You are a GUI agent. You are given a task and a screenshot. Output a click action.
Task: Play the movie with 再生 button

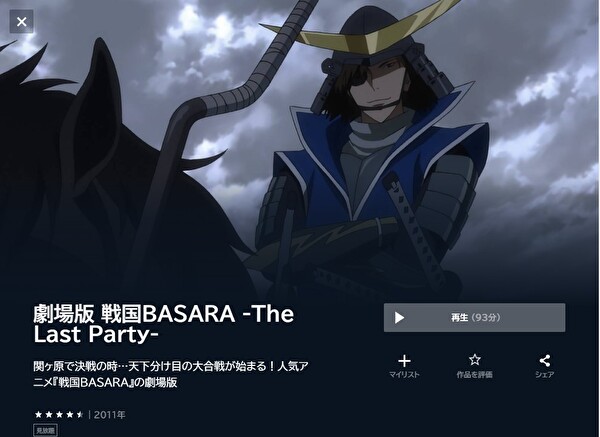click(474, 318)
